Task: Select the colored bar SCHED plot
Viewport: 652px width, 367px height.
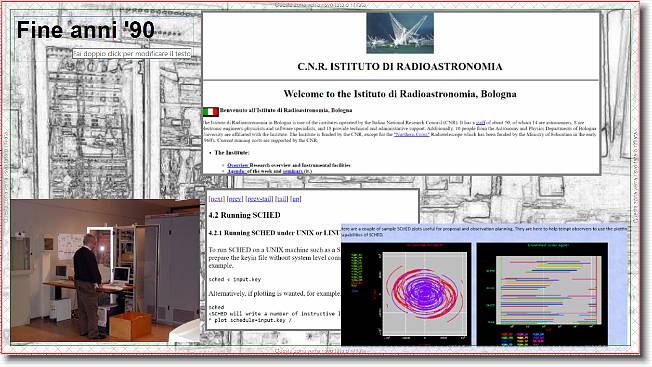Action: pos(549,290)
